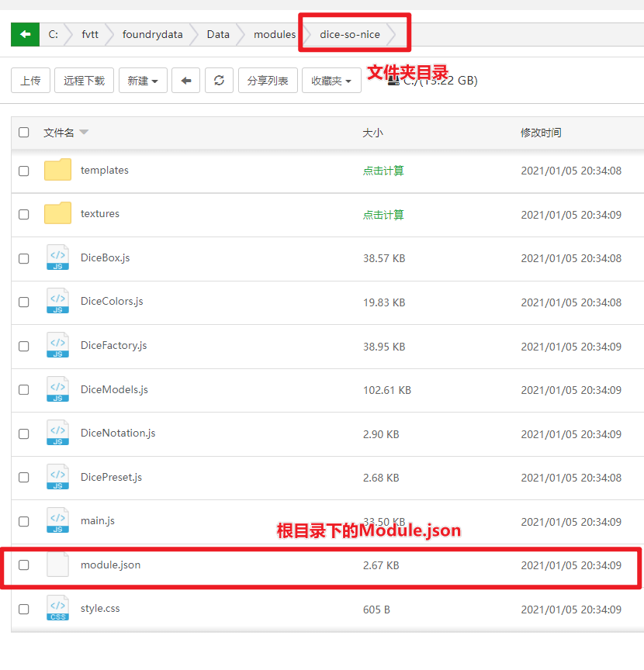Screen dimensions: 644x670
Task: Click the style.css file icon
Action: [57, 609]
